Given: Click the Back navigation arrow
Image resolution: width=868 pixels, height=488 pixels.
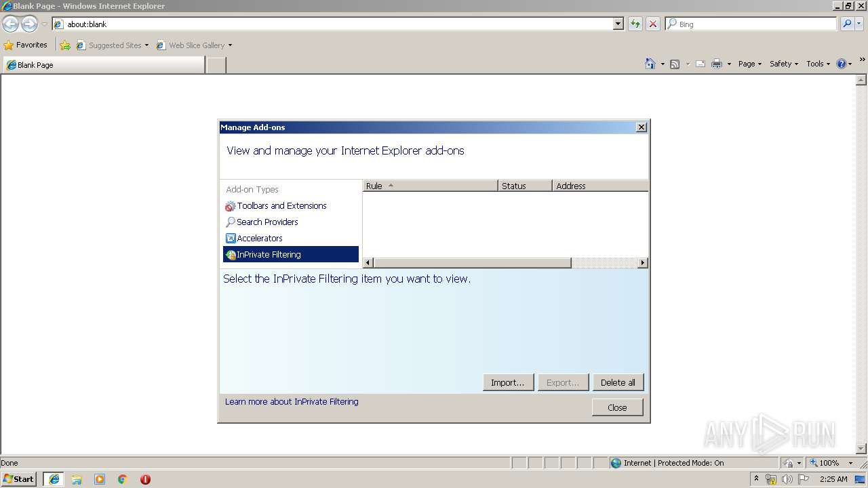Looking at the screenshot, I should click(11, 24).
